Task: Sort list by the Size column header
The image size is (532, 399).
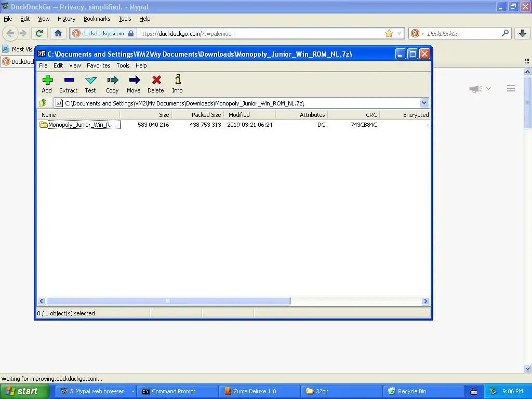Action: 146,115
